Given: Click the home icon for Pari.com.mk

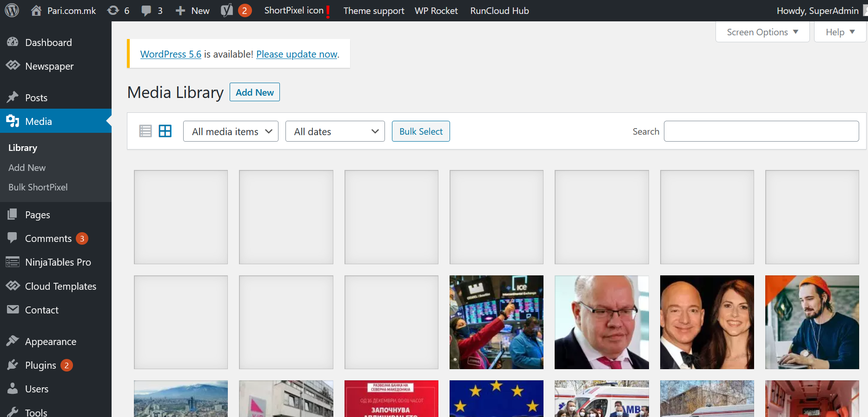Looking at the screenshot, I should click(x=36, y=10).
